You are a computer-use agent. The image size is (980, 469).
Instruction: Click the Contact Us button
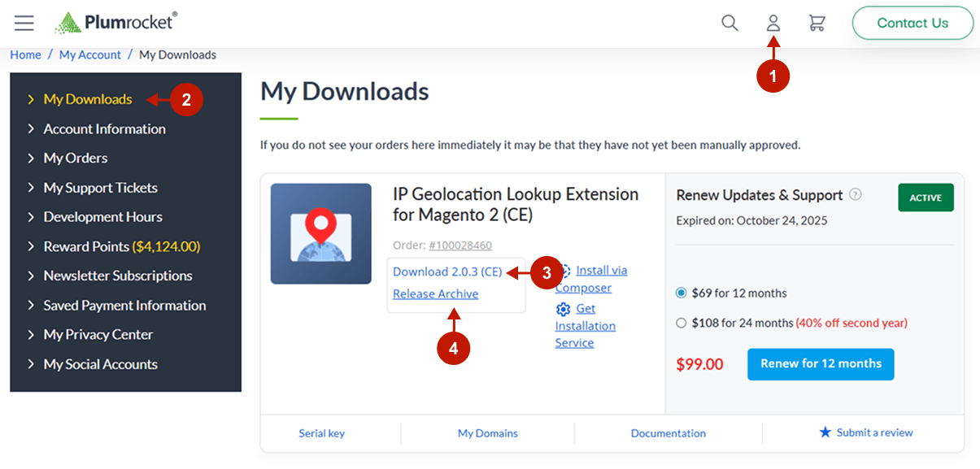point(912,23)
